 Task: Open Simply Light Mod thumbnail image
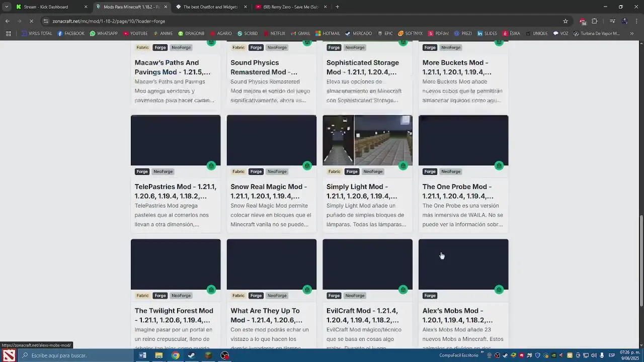[367, 140]
